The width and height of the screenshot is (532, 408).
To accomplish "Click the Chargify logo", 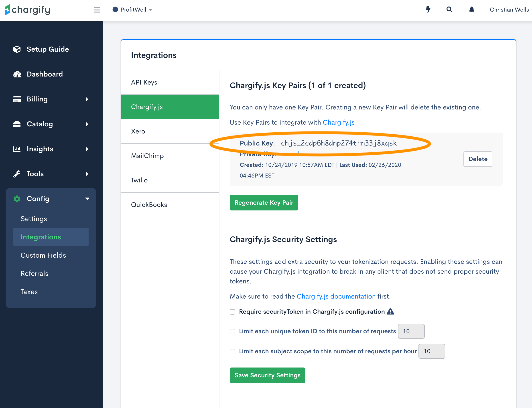I will 27,10.
